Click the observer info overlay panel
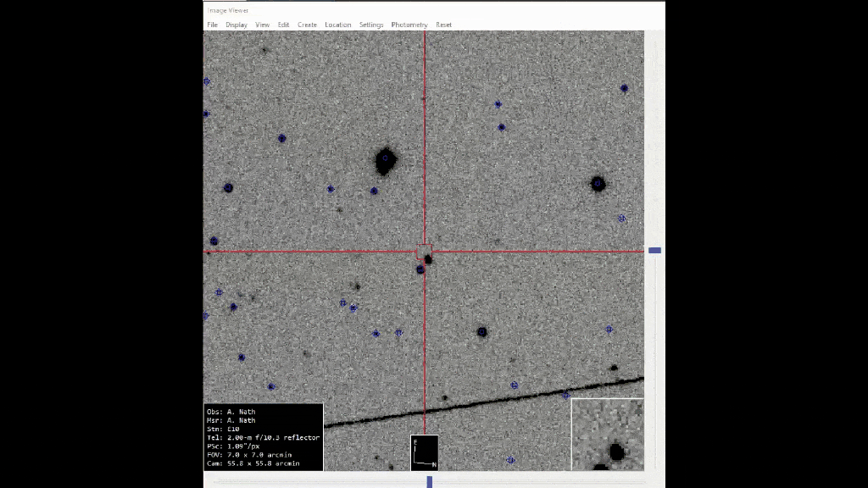Viewport: 868px width, 488px height. point(264,437)
